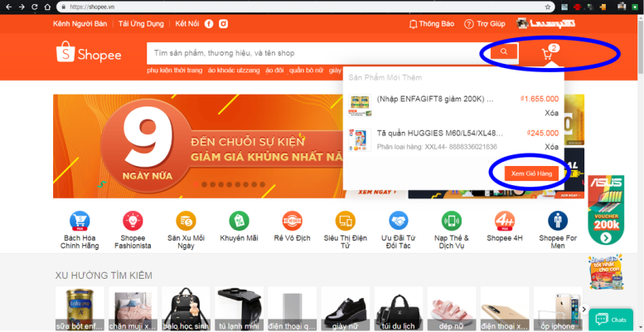Screen dimensions: 644x332
Task: Open Trợ Giúp help link
Action: [485, 24]
